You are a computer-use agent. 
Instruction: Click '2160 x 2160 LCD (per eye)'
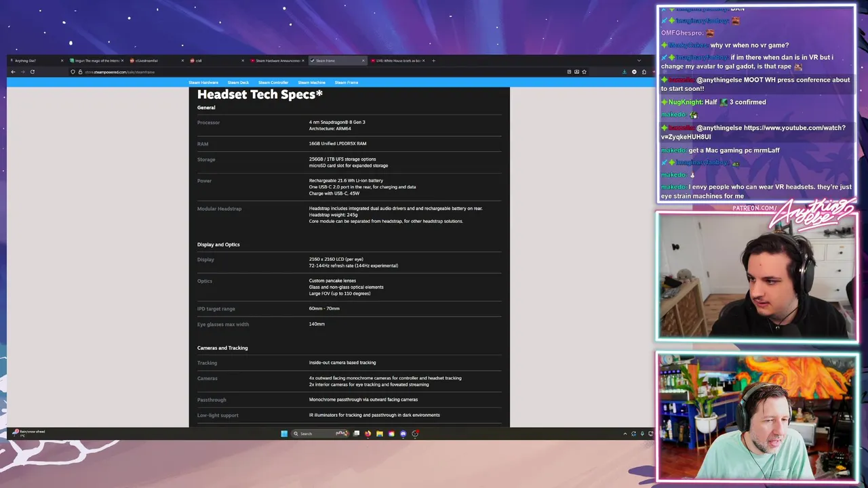pos(336,260)
